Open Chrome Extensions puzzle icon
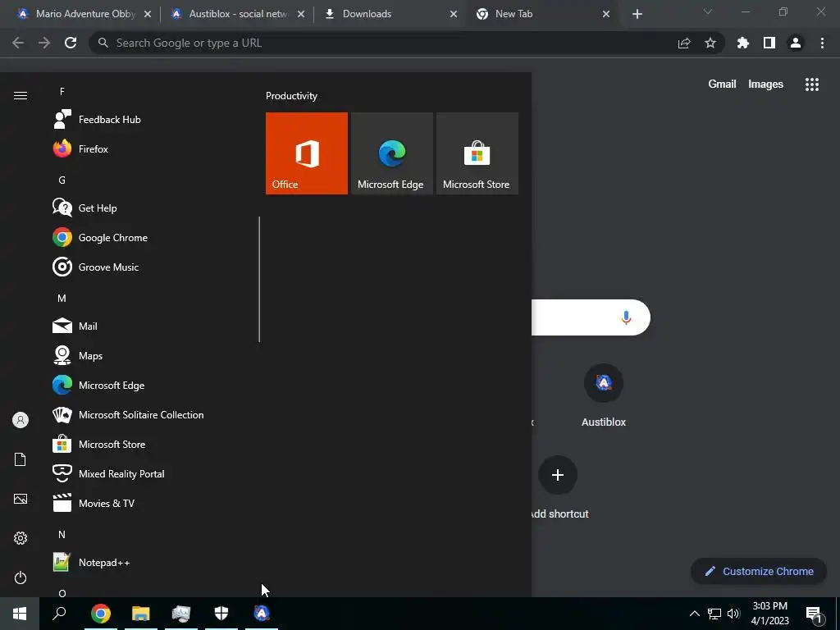Viewport: 840px width, 630px height. [743, 43]
